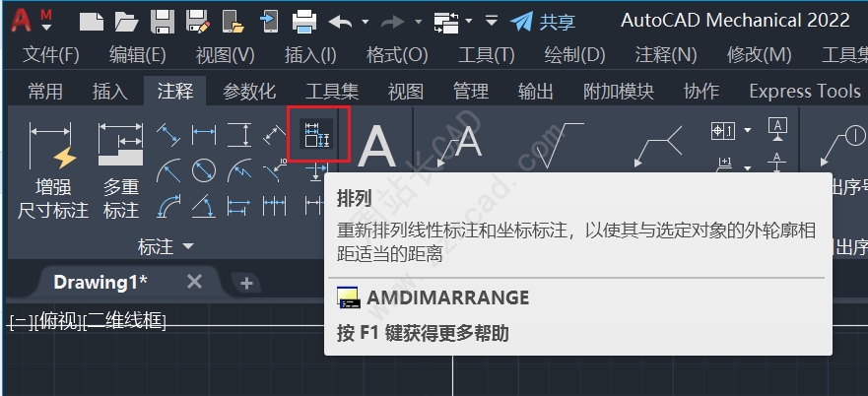
Task: Click the Undo arrow icon
Action: point(341,22)
